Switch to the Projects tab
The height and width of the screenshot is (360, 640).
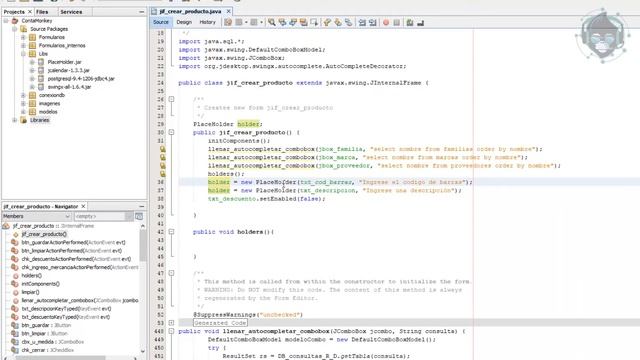point(14,12)
